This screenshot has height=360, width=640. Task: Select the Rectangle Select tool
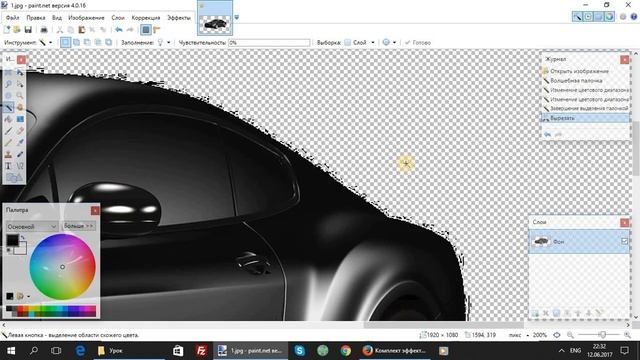click(9, 73)
